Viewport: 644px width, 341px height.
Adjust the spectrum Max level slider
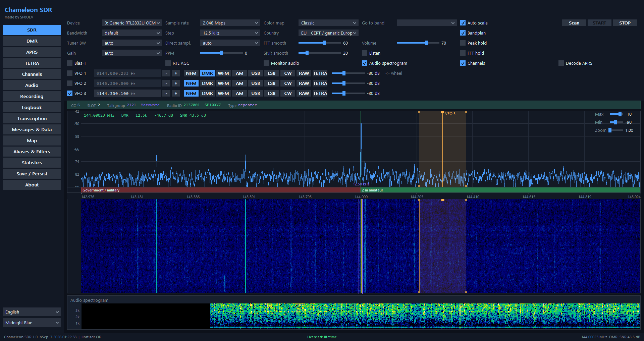(x=616, y=114)
